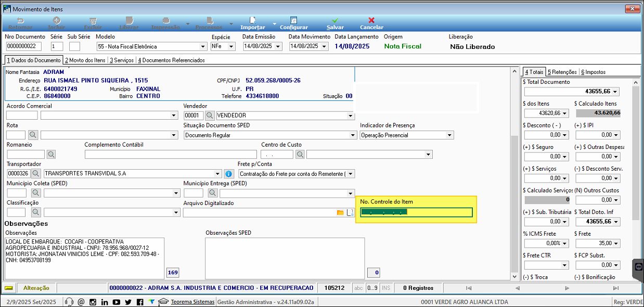Screen dimensions: 644x307
Task: Click the Liberar toolbar button
Action: (x=129, y=23)
